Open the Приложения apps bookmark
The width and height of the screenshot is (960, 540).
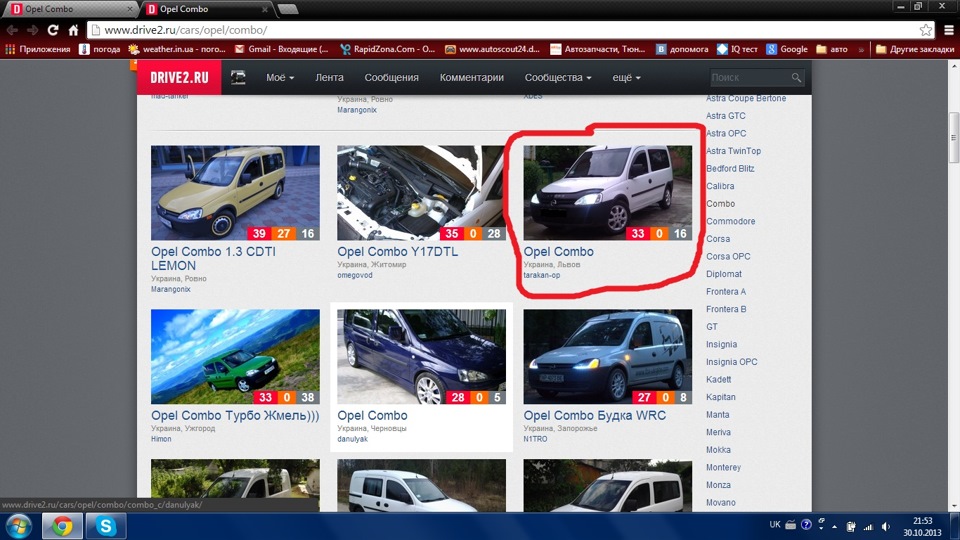pos(38,49)
